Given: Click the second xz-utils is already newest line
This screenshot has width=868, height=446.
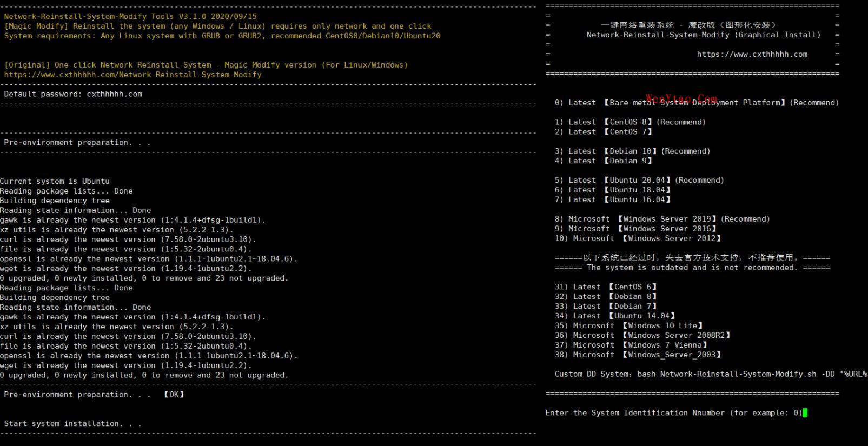Looking at the screenshot, I should click(x=117, y=327).
